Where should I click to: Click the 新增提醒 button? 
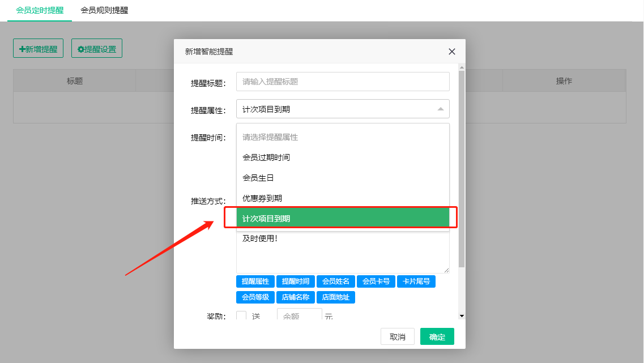pos(38,49)
